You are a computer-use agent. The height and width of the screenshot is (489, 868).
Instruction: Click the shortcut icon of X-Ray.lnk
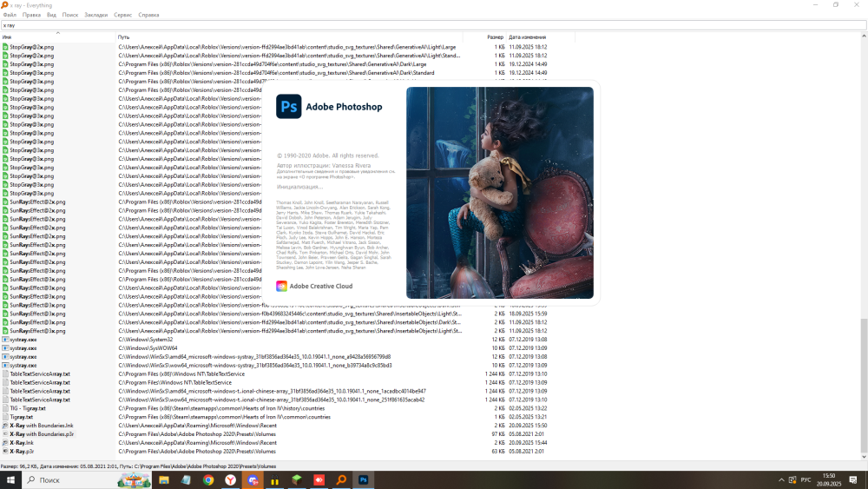(x=5, y=442)
